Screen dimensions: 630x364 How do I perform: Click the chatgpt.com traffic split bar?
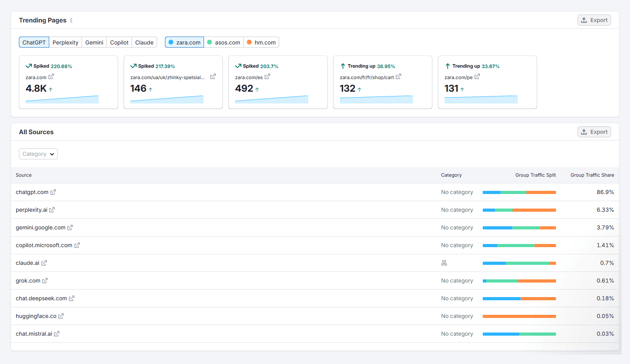pyautogui.click(x=519, y=192)
